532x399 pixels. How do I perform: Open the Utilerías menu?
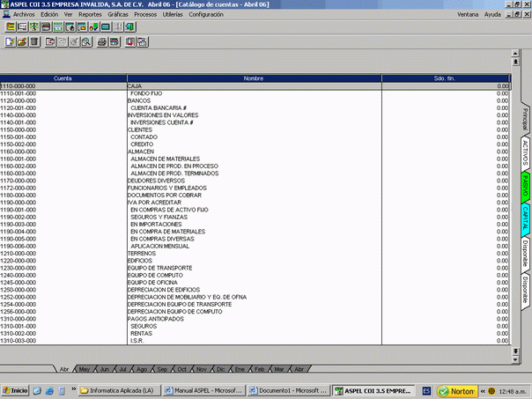[173, 14]
